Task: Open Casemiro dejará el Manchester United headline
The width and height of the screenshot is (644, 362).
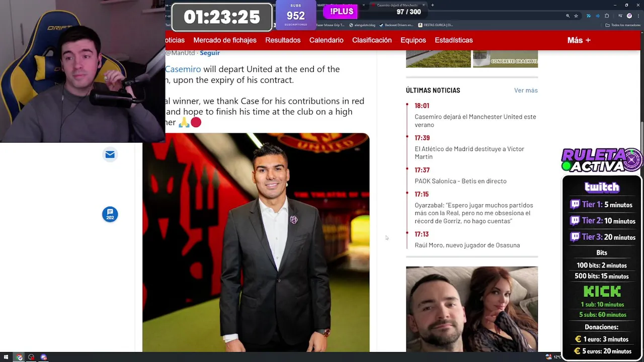Action: click(475, 121)
